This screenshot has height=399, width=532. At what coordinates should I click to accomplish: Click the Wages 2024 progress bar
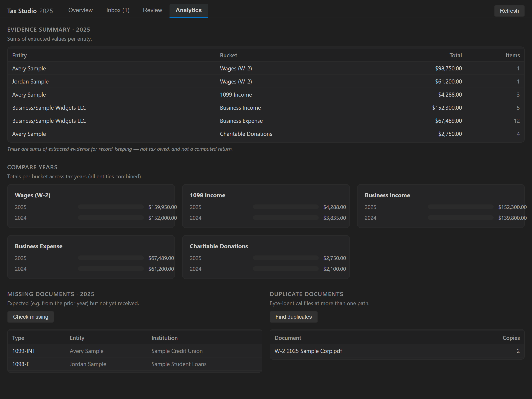point(111,218)
